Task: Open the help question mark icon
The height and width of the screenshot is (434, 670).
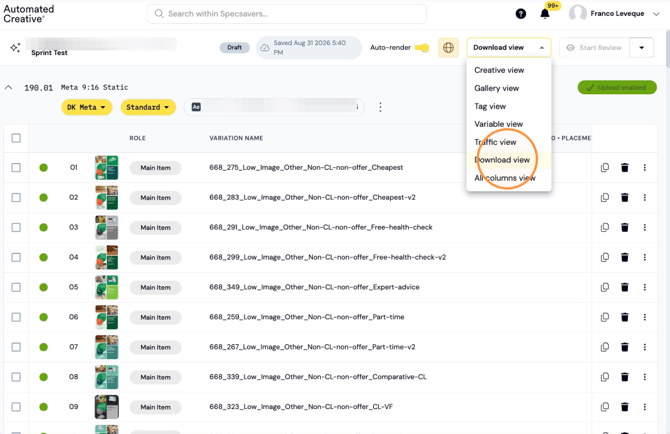Action: pyautogui.click(x=520, y=14)
